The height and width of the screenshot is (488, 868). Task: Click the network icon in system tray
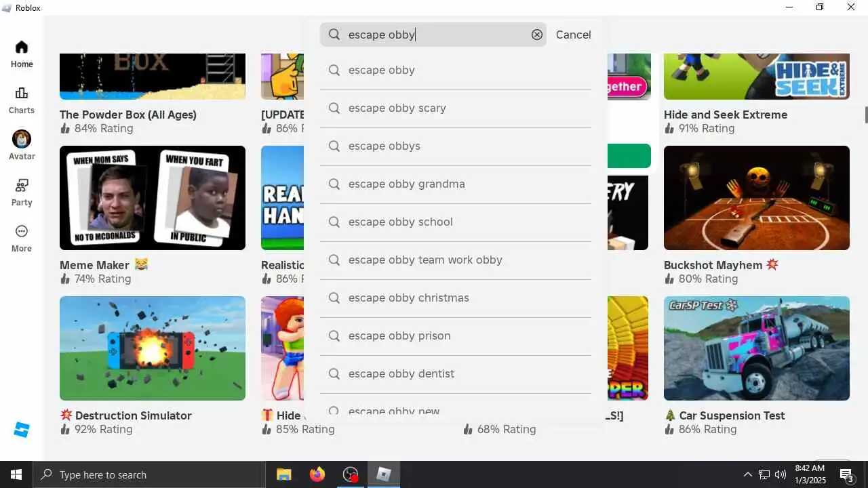tap(764, 474)
